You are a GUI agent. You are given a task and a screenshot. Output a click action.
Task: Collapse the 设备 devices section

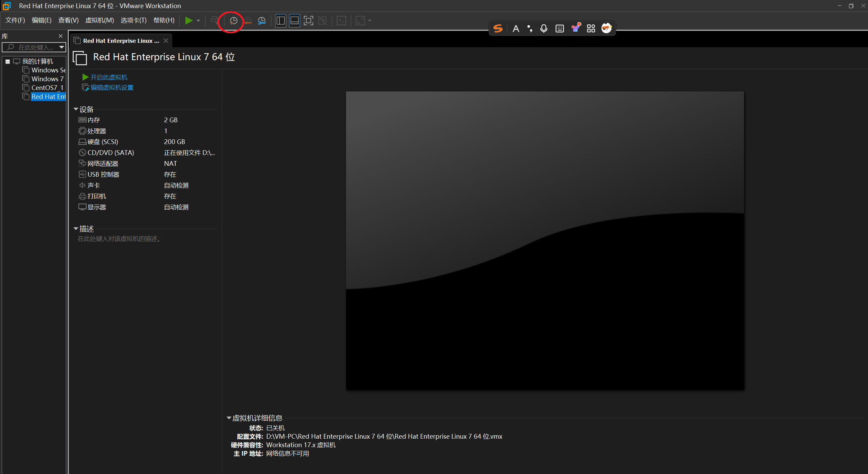(x=76, y=109)
